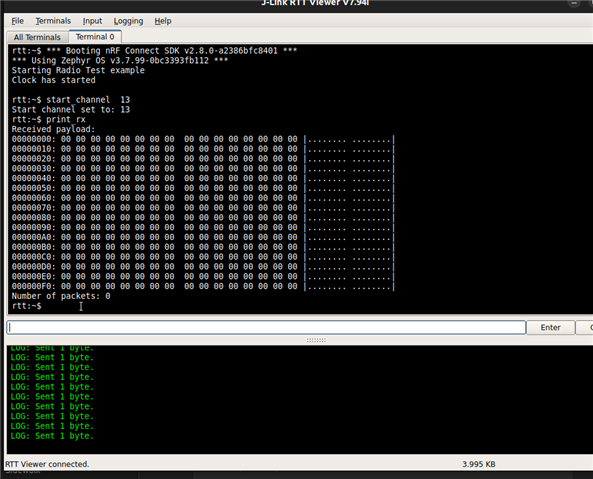Click the Enter button
Viewport: 593px width, 479px height.
pos(550,327)
